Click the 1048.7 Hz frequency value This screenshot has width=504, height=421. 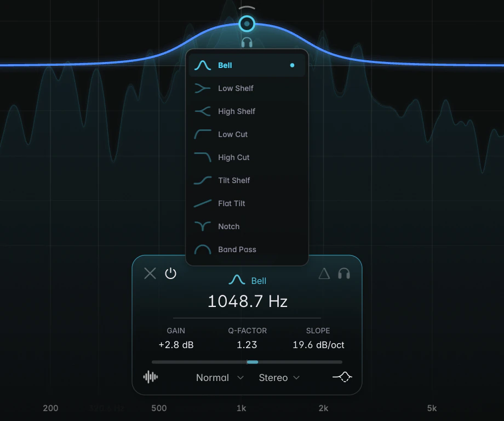click(248, 301)
